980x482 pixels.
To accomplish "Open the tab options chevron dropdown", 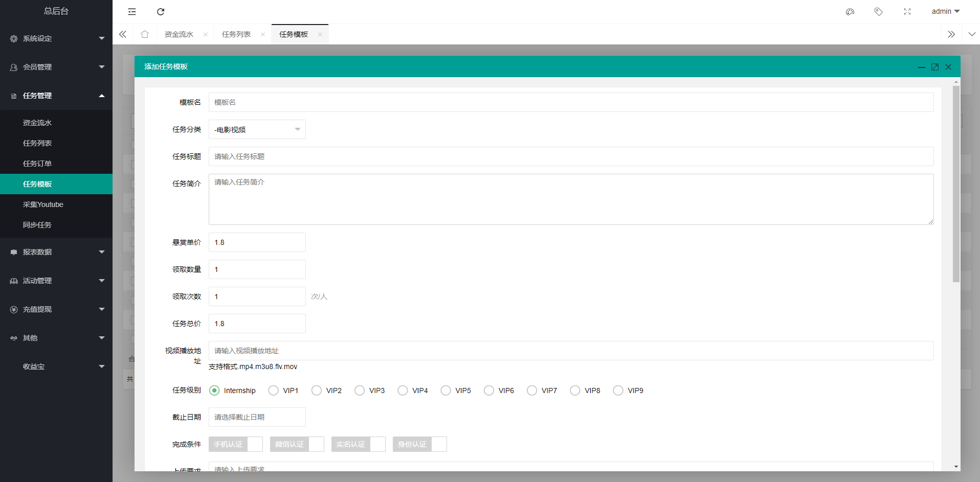I will (972, 34).
